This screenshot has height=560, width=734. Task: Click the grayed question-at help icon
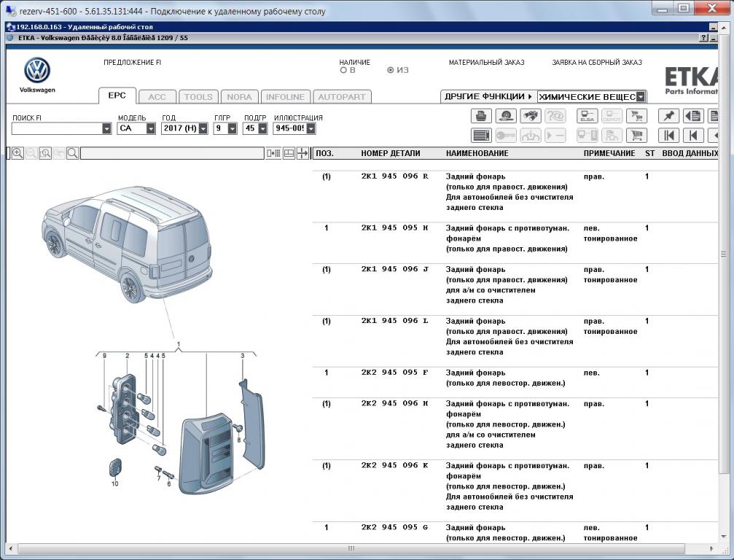pyautogui.click(x=555, y=116)
